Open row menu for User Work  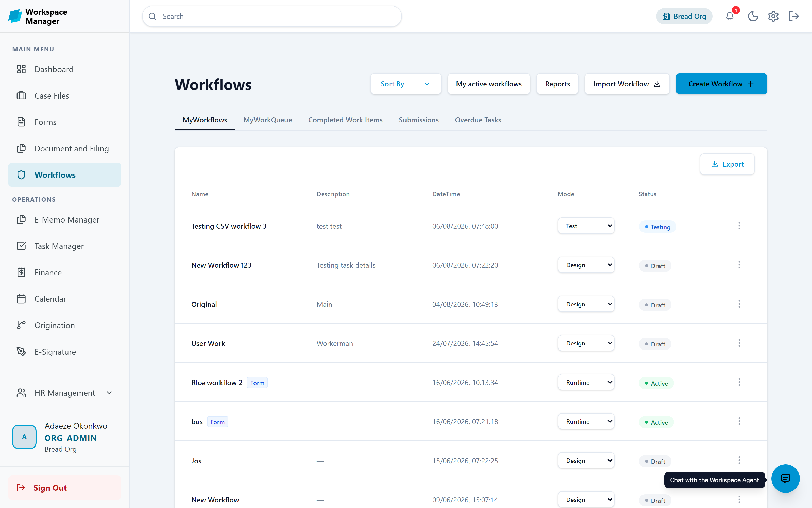click(739, 343)
